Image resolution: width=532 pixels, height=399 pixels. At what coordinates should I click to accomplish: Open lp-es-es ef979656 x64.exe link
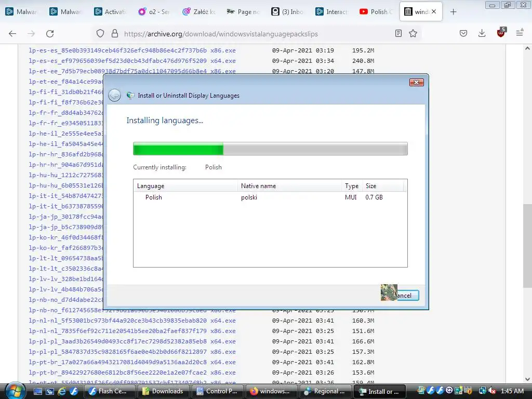[132, 61]
